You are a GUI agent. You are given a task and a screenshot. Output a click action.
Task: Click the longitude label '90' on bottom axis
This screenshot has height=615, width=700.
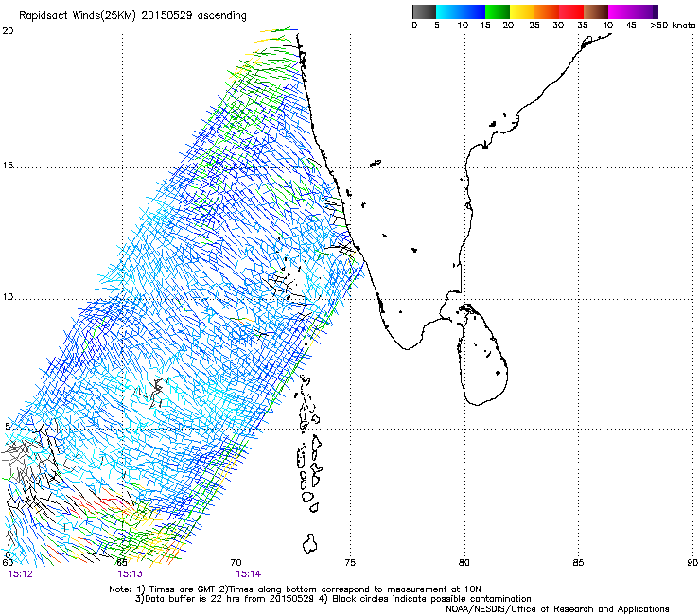pyautogui.click(x=692, y=563)
